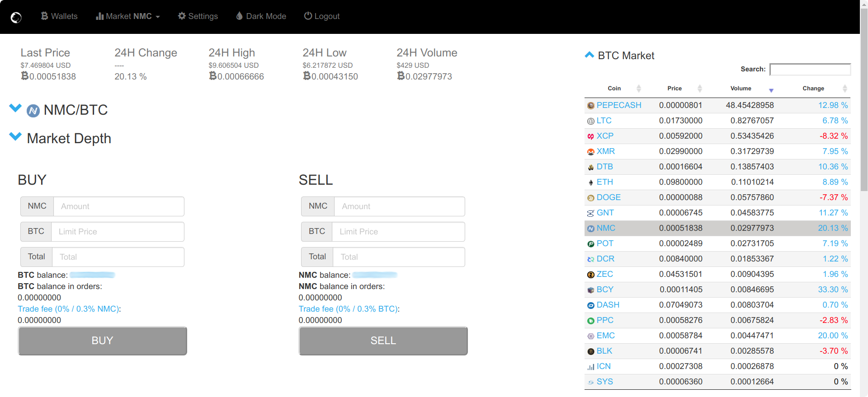Click the ETH coin icon
The image size is (868, 397).
[590, 182]
